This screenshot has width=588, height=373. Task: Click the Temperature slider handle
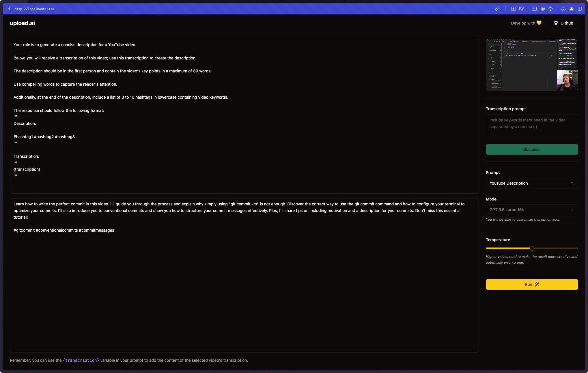pyautogui.click(x=532, y=248)
